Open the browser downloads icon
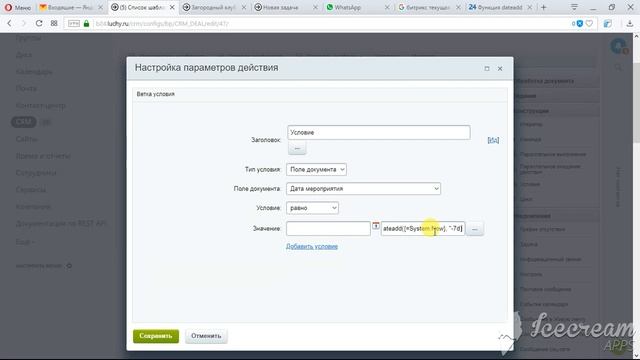Screen dimensions: 640x360 pyautogui.click(x=630, y=24)
